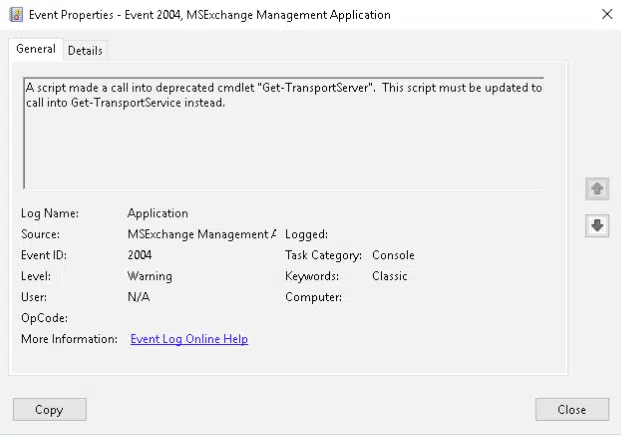Click inside the event description text box
The image size is (621, 435).
[284, 133]
